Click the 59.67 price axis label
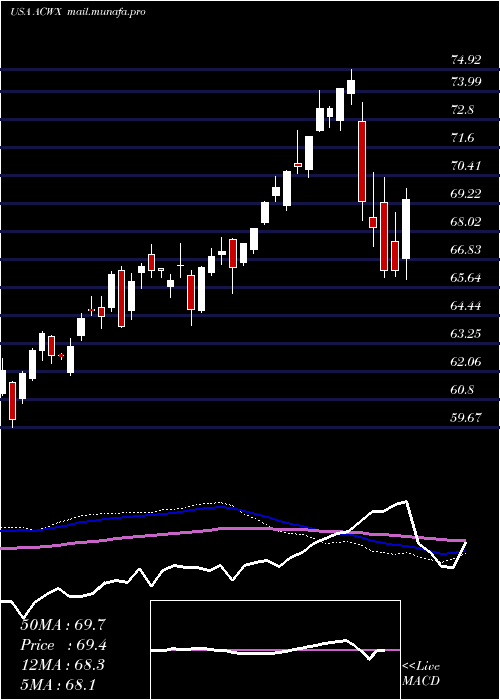 466,418
